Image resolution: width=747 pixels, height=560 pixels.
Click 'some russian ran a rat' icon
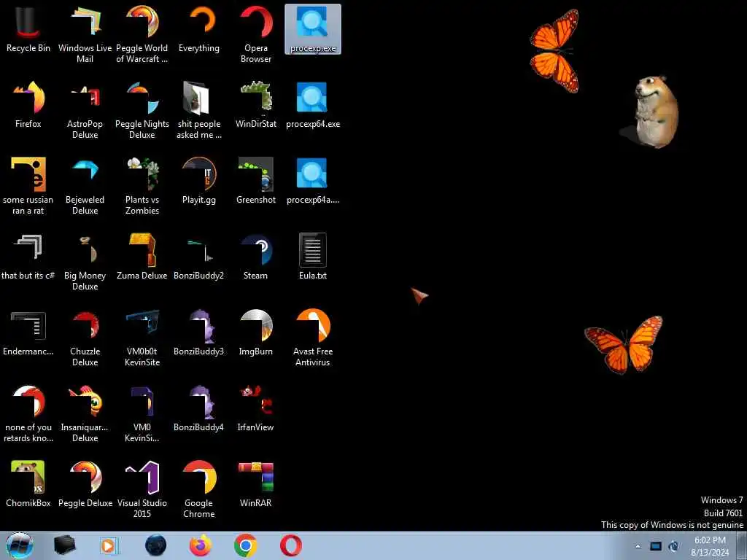[x=28, y=186]
